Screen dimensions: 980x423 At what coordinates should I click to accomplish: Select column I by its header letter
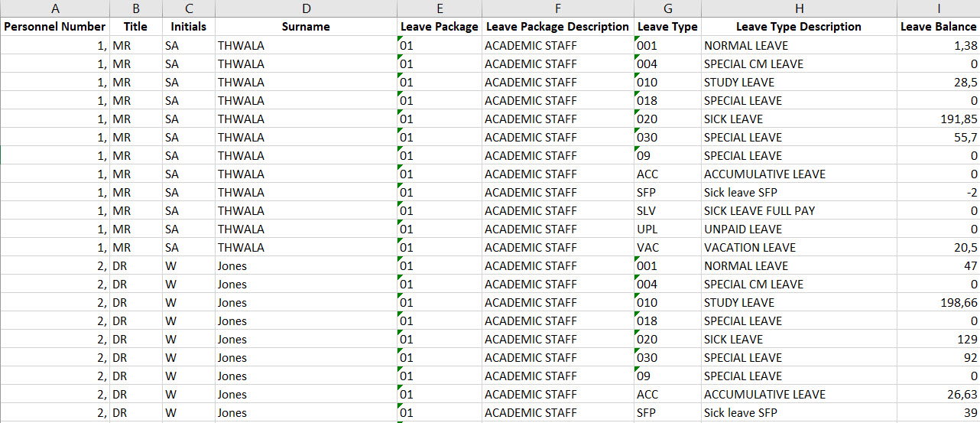[938, 8]
